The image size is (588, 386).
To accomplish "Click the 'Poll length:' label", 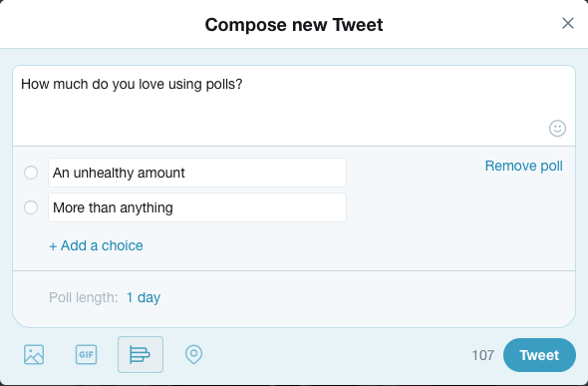I will 84,297.
